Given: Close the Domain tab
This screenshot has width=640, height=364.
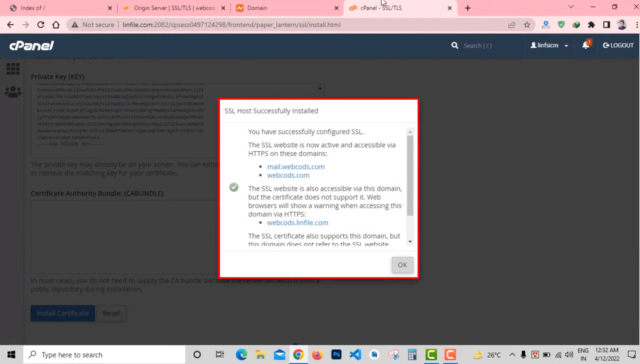Looking at the screenshot, I should (336, 8).
